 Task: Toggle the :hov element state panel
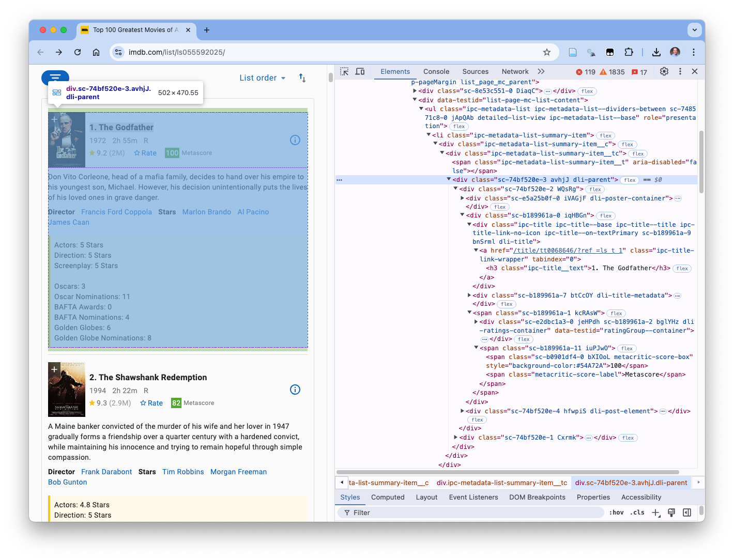(616, 513)
